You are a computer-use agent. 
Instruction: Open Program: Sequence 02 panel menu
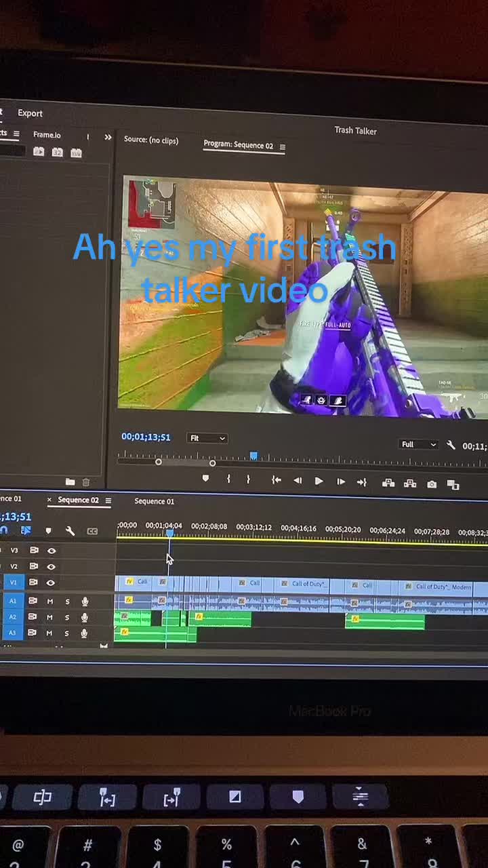pyautogui.click(x=283, y=147)
